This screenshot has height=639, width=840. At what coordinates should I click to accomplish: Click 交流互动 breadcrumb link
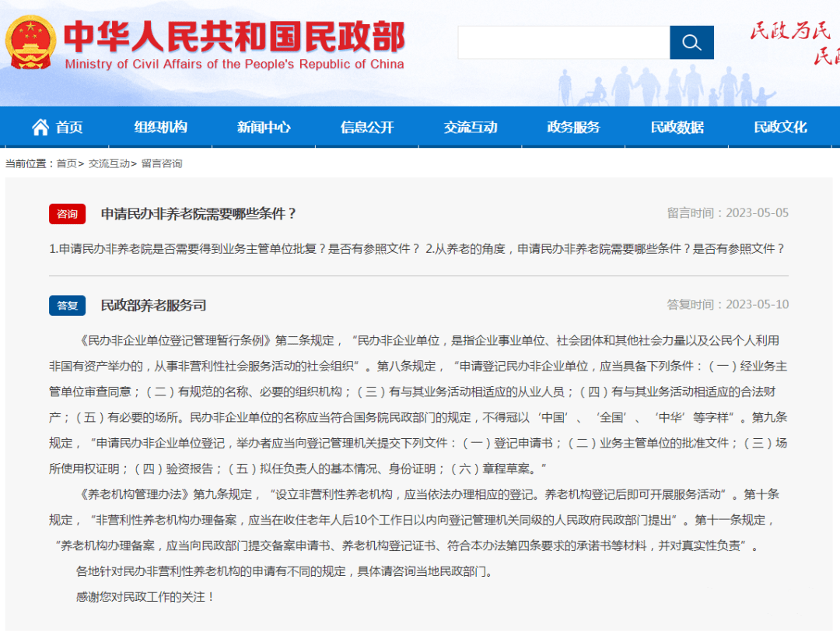click(110, 163)
